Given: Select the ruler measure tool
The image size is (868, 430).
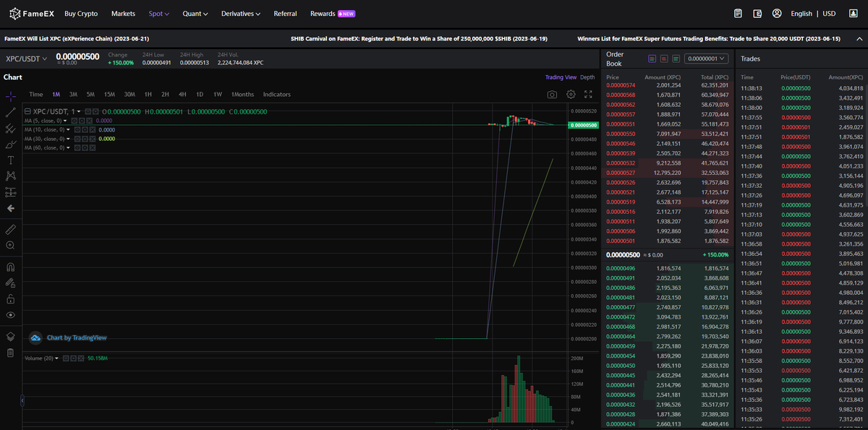Looking at the screenshot, I should click(x=10, y=229).
